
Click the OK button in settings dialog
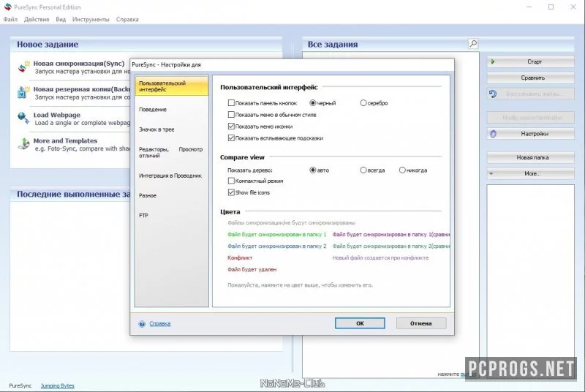(360, 323)
